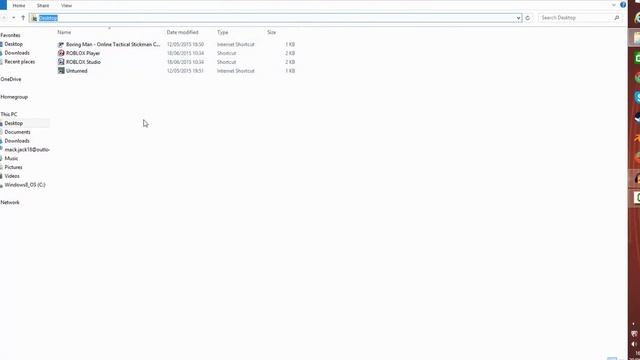This screenshot has height=360, width=640.
Task: Refresh the Desktop folder view
Action: coord(527,18)
